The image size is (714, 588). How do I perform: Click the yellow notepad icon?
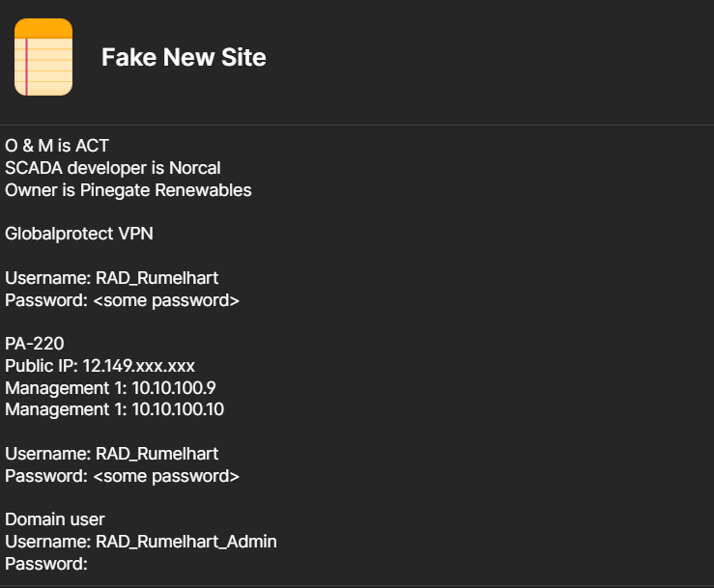pyautogui.click(x=43, y=57)
